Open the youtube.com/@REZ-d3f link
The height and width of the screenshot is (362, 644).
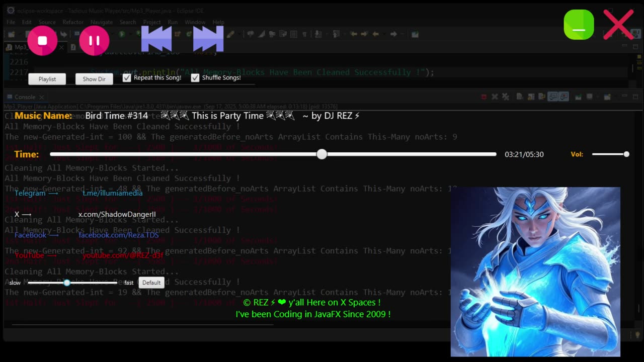click(123, 255)
